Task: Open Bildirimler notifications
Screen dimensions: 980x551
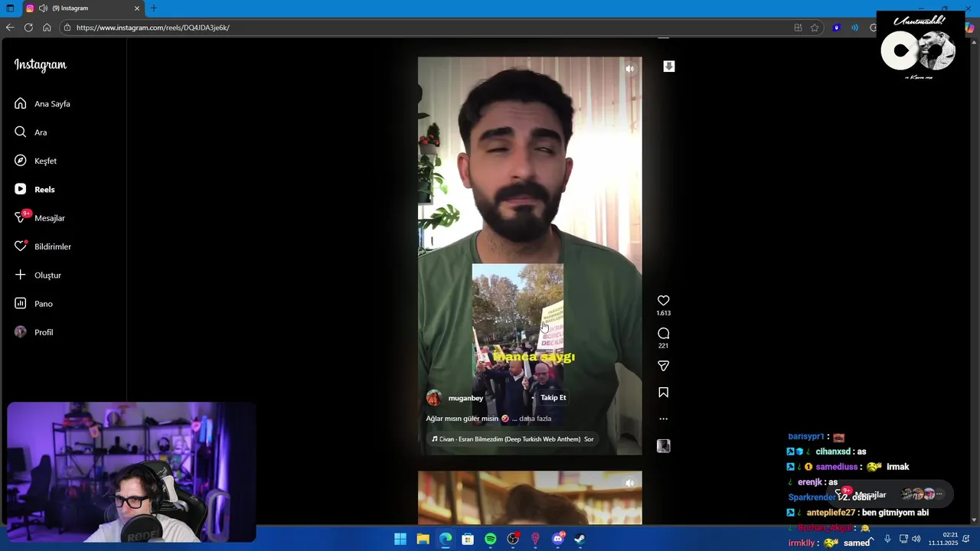Action: tap(43, 246)
